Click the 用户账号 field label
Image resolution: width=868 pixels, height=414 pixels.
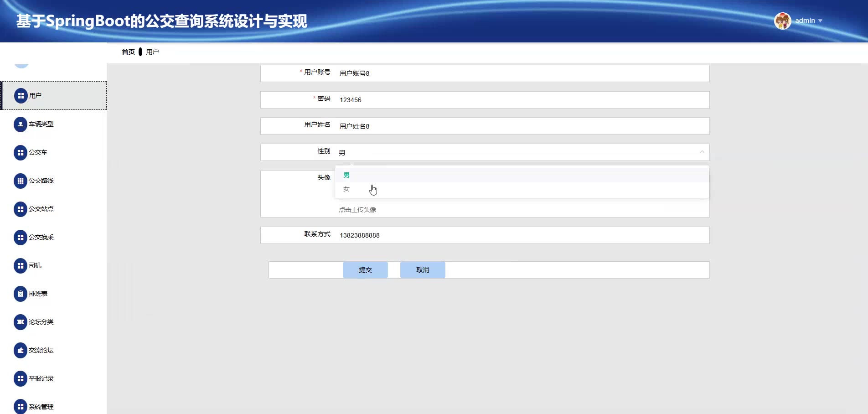317,72
